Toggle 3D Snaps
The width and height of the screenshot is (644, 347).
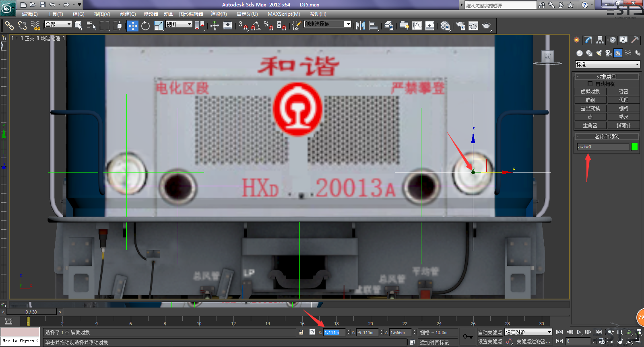point(243,25)
